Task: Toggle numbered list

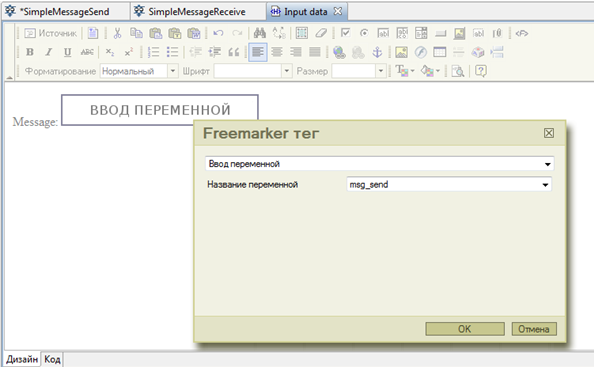Action: point(153,52)
